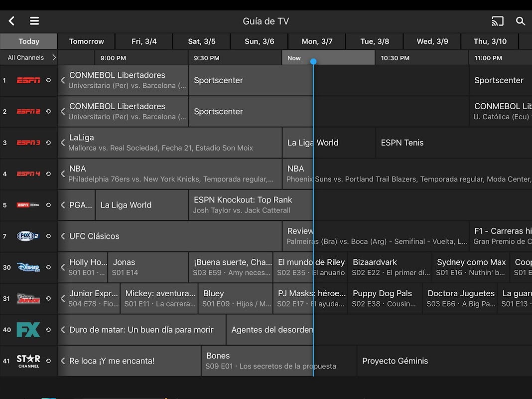Screen dimensions: 532x399
Task: Open Doctora Juguetes S03 E66
Action: tap(460, 298)
